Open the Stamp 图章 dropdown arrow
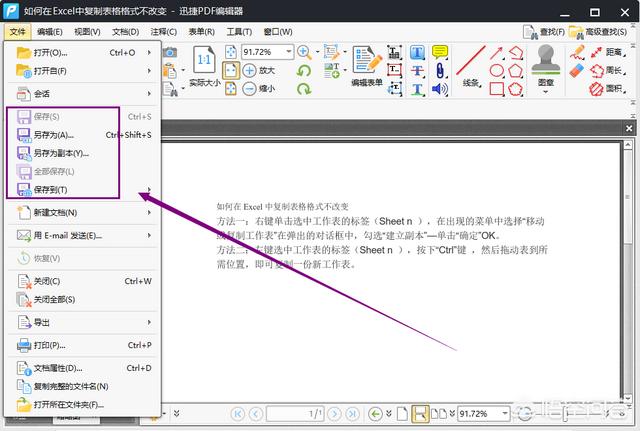Viewport: 640px width, 431px height. (545, 92)
